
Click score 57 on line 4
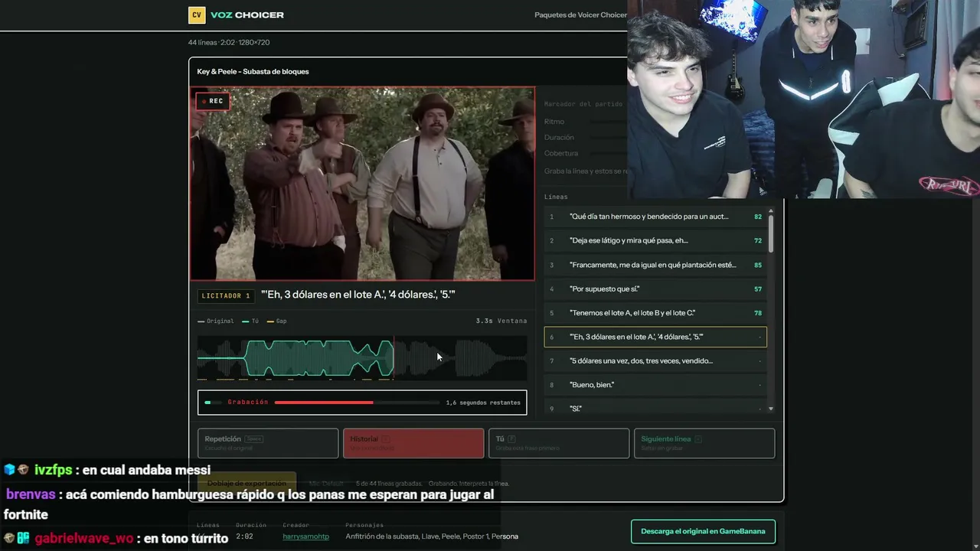tap(758, 289)
